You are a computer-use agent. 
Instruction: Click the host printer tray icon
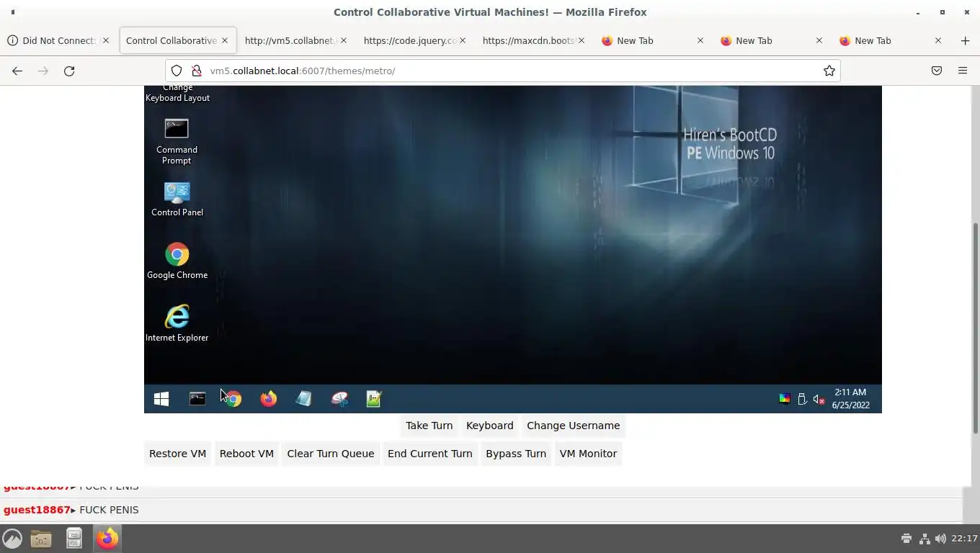(x=906, y=539)
